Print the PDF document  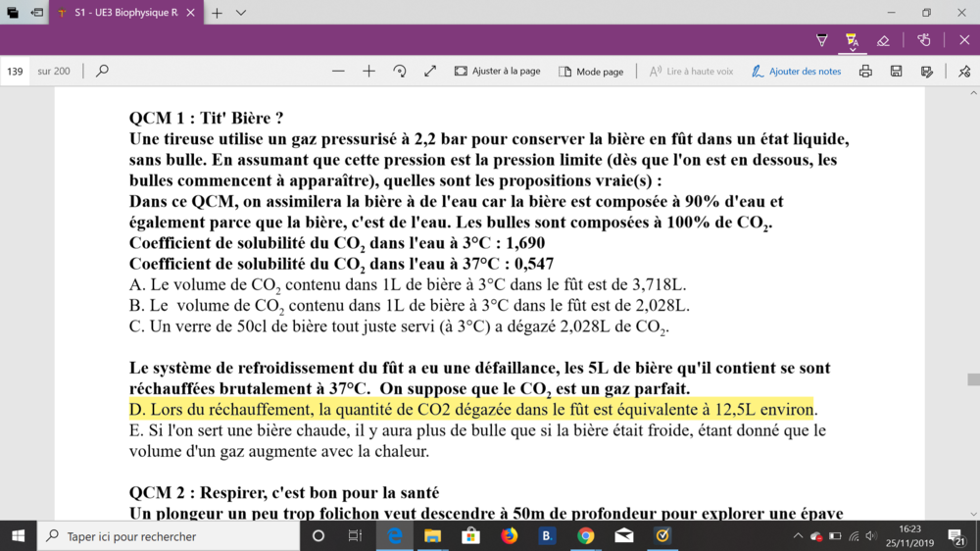coord(865,72)
